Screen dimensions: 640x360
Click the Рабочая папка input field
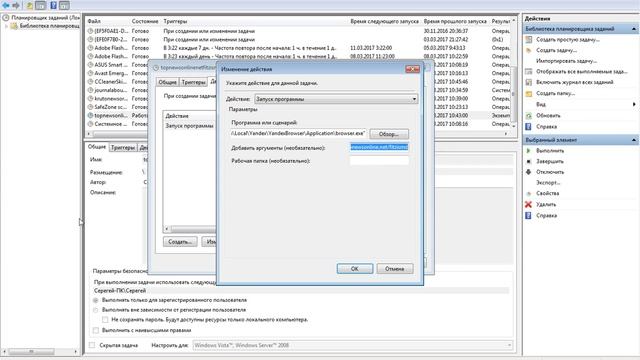pyautogui.click(x=379, y=160)
